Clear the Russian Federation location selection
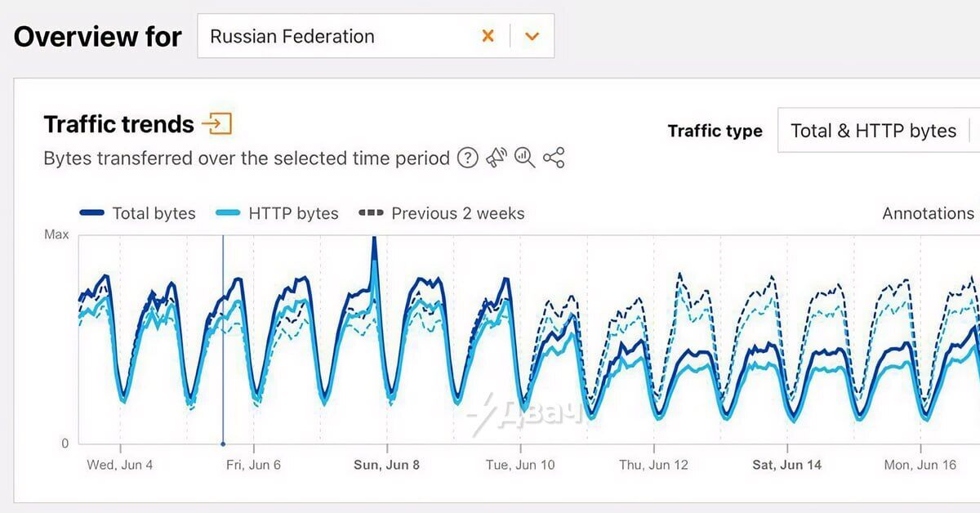This screenshot has height=513, width=980. (x=488, y=36)
